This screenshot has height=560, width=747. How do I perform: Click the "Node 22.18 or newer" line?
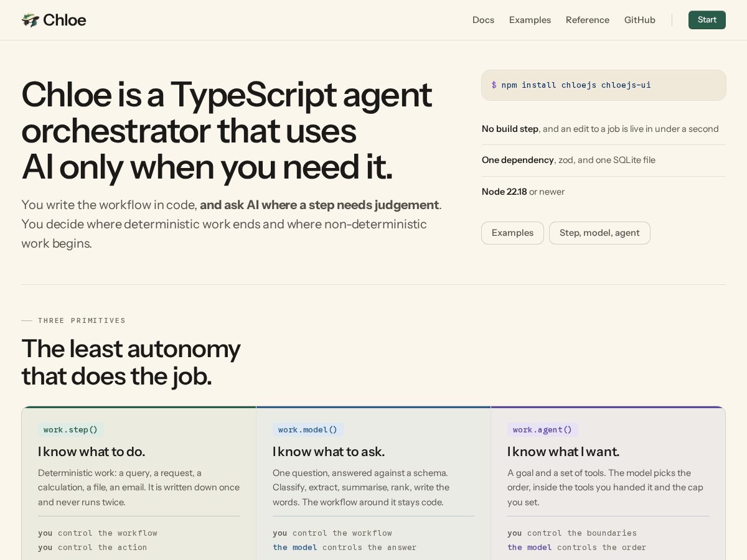coord(523,192)
